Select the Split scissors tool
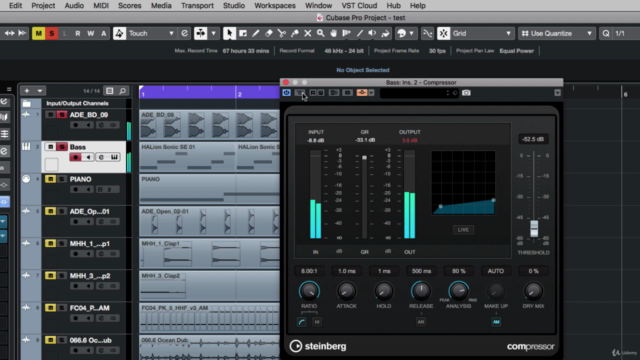640x360 pixels. click(x=282, y=33)
